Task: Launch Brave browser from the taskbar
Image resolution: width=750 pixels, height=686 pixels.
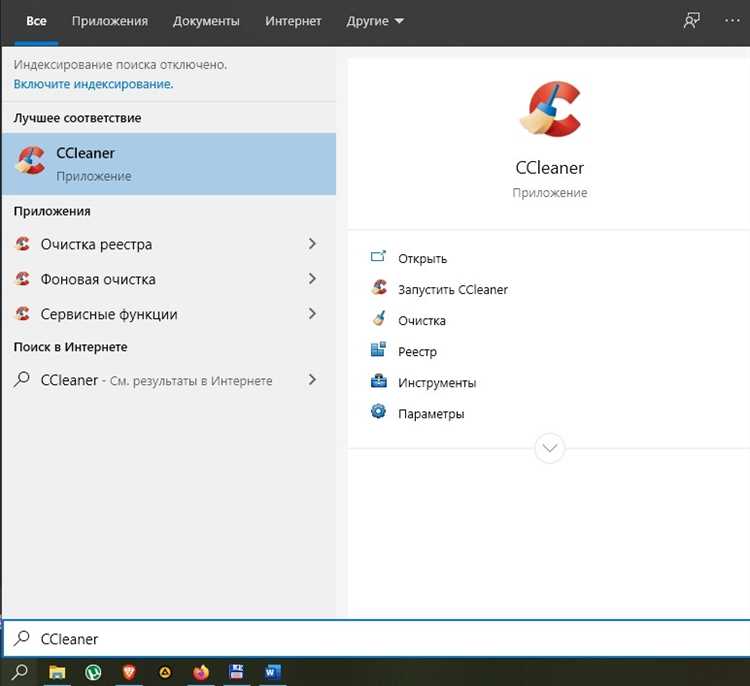Action: tap(129, 673)
